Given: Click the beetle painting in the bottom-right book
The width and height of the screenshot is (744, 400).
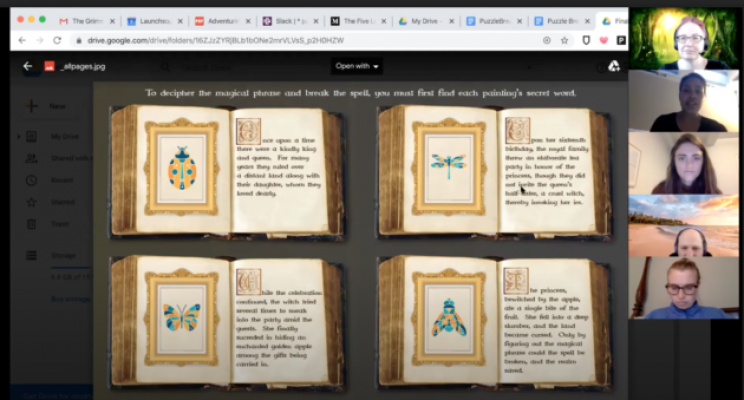Looking at the screenshot, I should (x=448, y=318).
